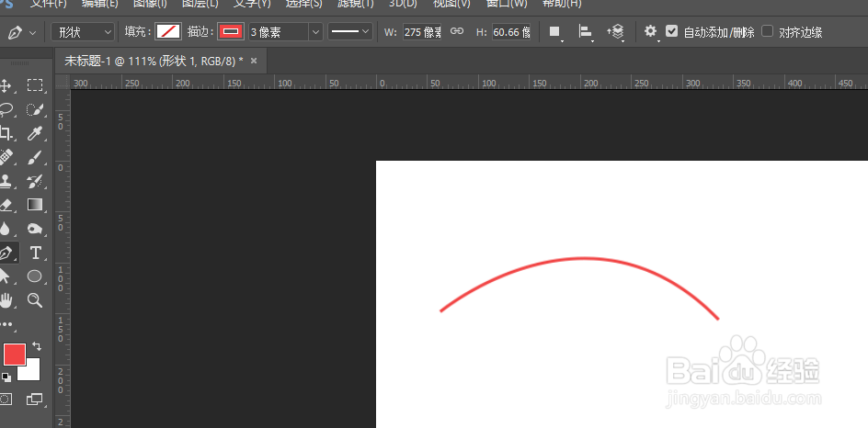
Task: Select the Lasso tool
Action: click(6, 109)
